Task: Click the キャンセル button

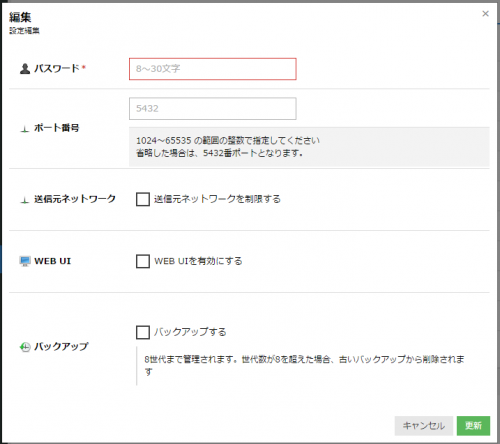Action: click(424, 426)
